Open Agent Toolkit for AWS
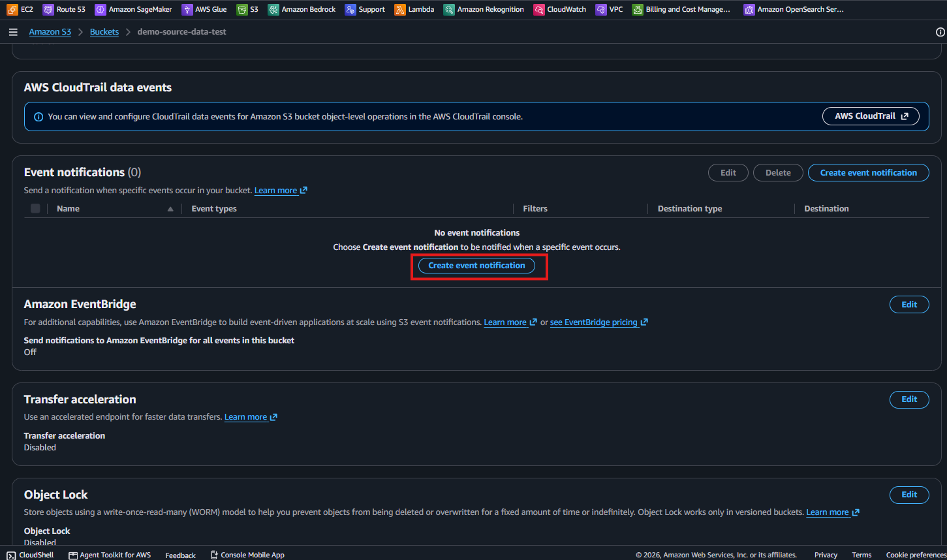 coord(110,555)
